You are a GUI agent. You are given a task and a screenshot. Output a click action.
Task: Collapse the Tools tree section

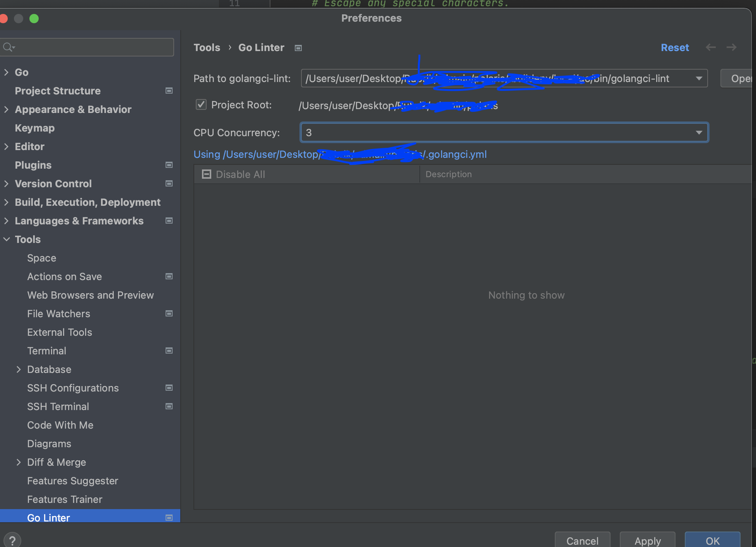[7, 239]
